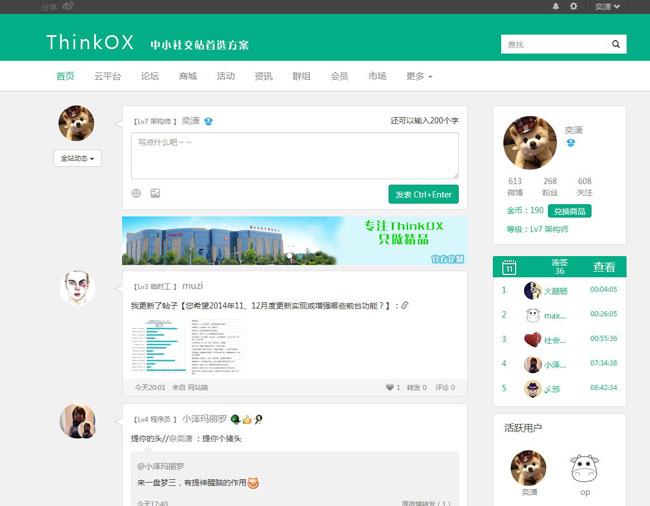Click the link icon in muzi's post
Screen dimensions: 650x506
405,305
